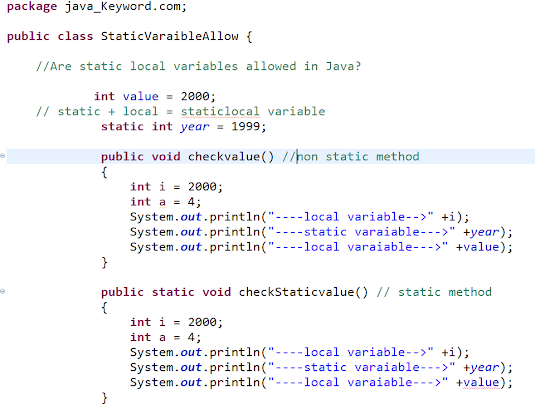Click the 'int value = 2000;' field line
The height and width of the screenshot is (413, 535).
(155, 96)
